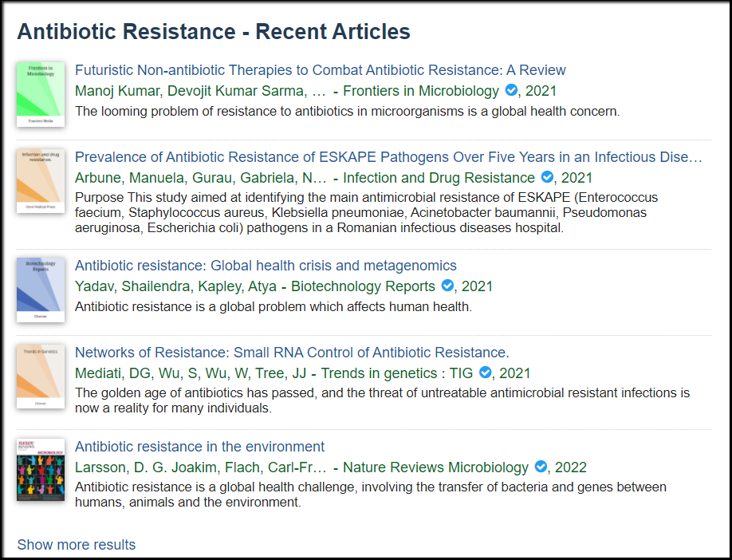Click verified badge after Trends in genetics : TIG
This screenshot has width=732, height=560.
point(485,373)
